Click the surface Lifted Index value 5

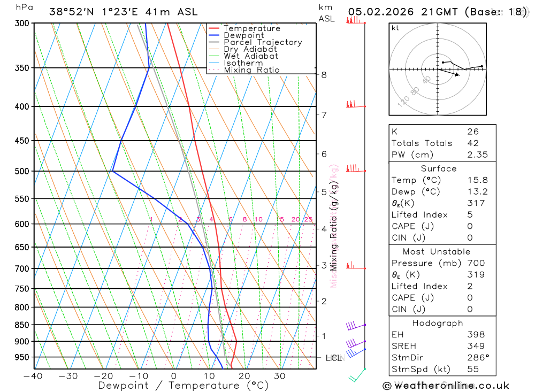pyautogui.click(x=470, y=214)
